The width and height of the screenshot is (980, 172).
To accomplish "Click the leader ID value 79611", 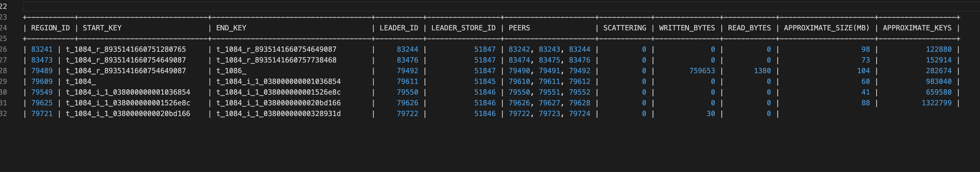I will click(x=407, y=82).
